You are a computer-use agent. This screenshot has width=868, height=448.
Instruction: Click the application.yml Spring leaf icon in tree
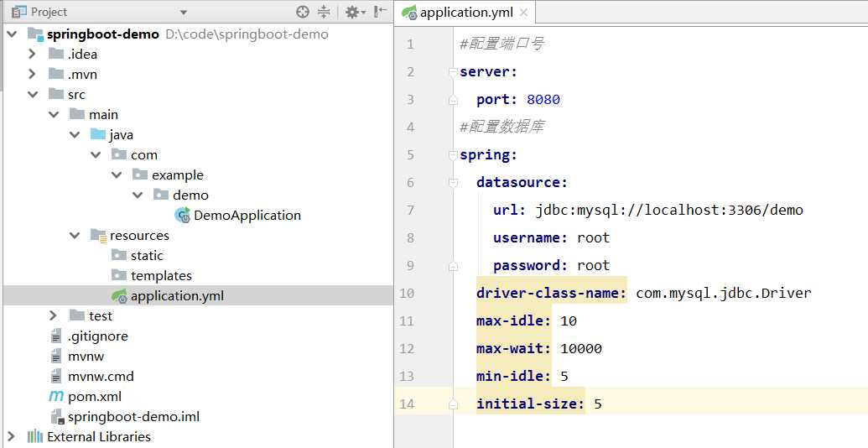point(120,295)
